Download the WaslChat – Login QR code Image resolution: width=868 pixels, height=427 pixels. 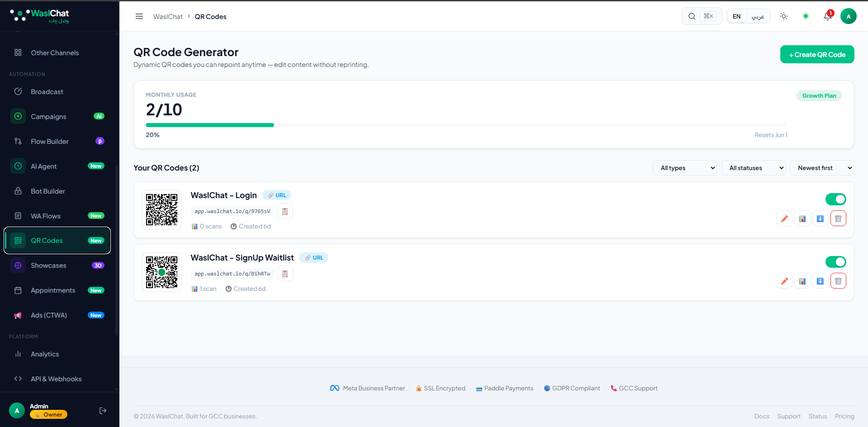tap(820, 218)
